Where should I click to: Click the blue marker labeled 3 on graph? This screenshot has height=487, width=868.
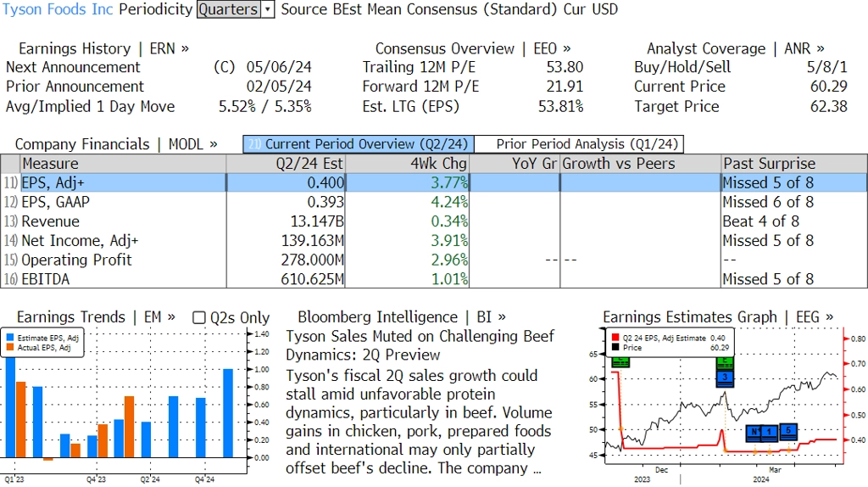click(x=725, y=378)
